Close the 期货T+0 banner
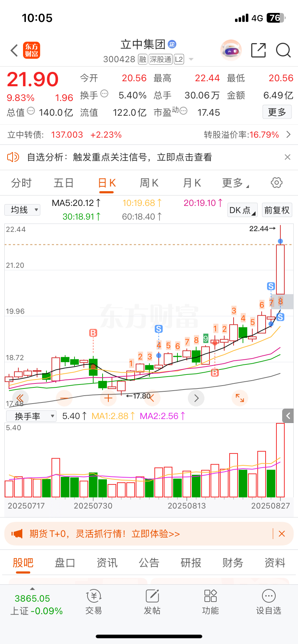The height and width of the screenshot is (644, 298). click(x=282, y=534)
